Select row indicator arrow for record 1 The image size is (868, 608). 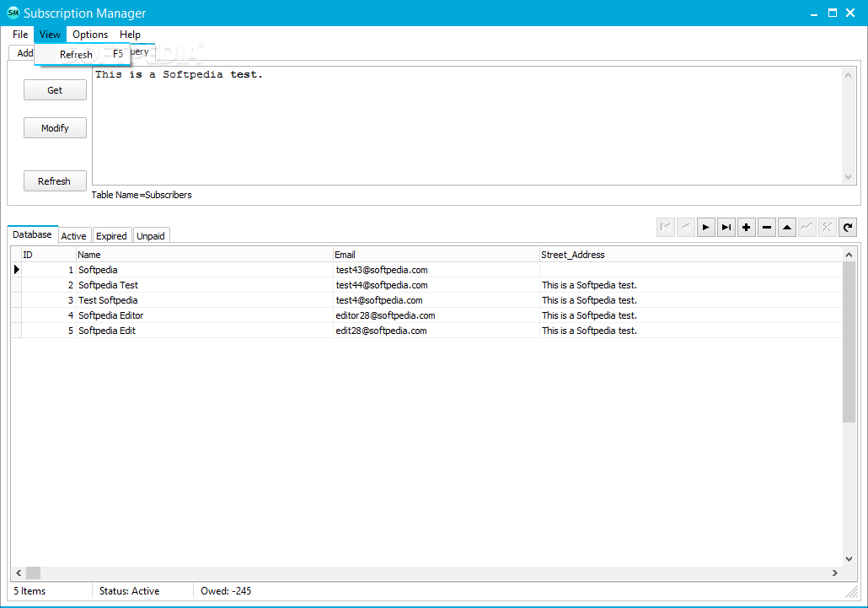[17, 270]
